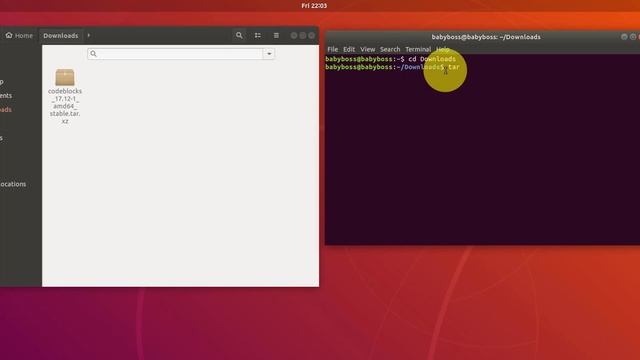The height and width of the screenshot is (360, 640).
Task: Open the terminal Help menu
Action: [x=442, y=49]
